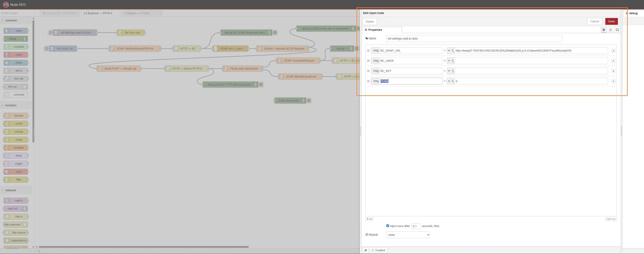Open BC_SOAP_URL value type dropdown
The height and width of the screenshot is (254, 644).
click(451, 51)
